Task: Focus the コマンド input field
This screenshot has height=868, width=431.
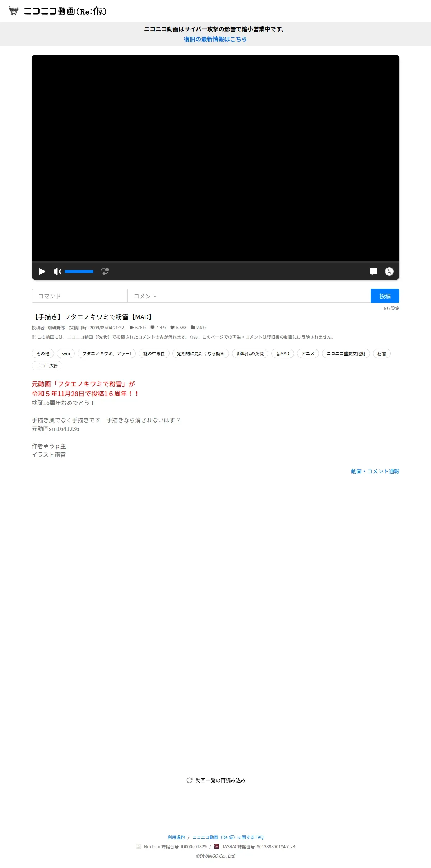Action: click(x=80, y=296)
